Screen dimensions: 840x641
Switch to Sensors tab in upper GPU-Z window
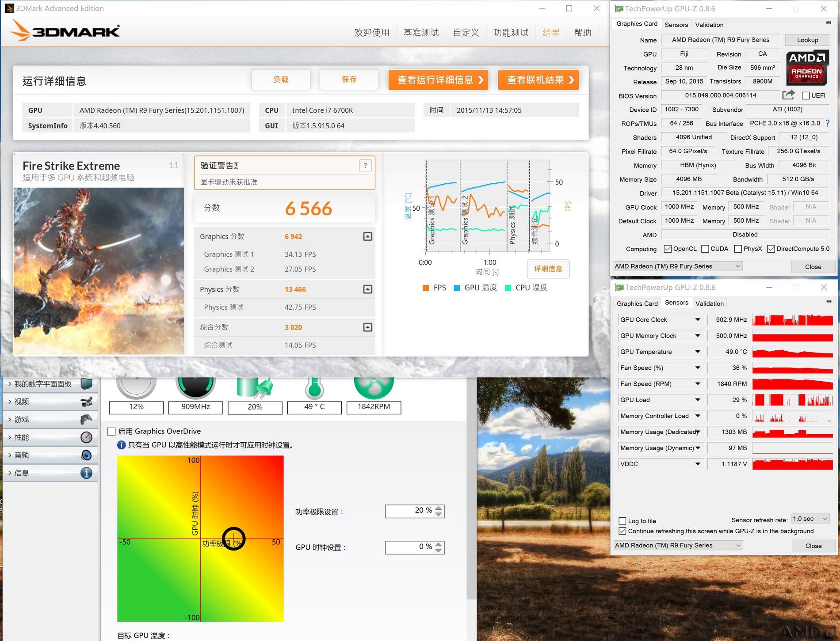click(x=676, y=25)
